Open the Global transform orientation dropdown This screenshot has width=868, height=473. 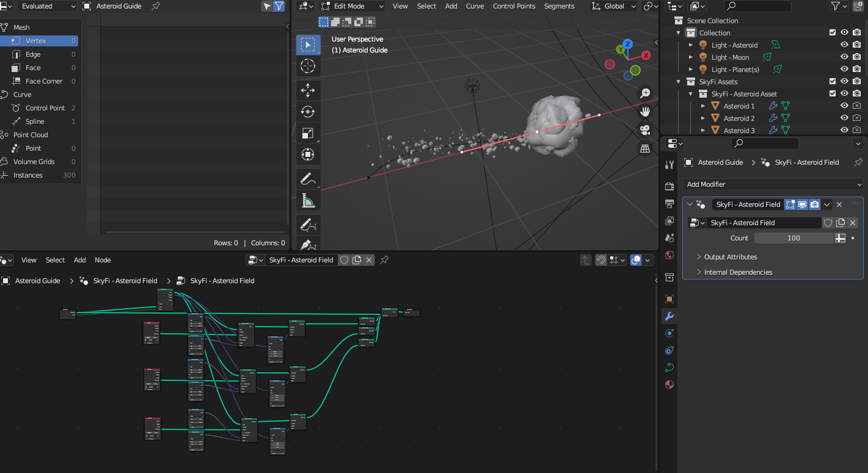[x=614, y=6]
